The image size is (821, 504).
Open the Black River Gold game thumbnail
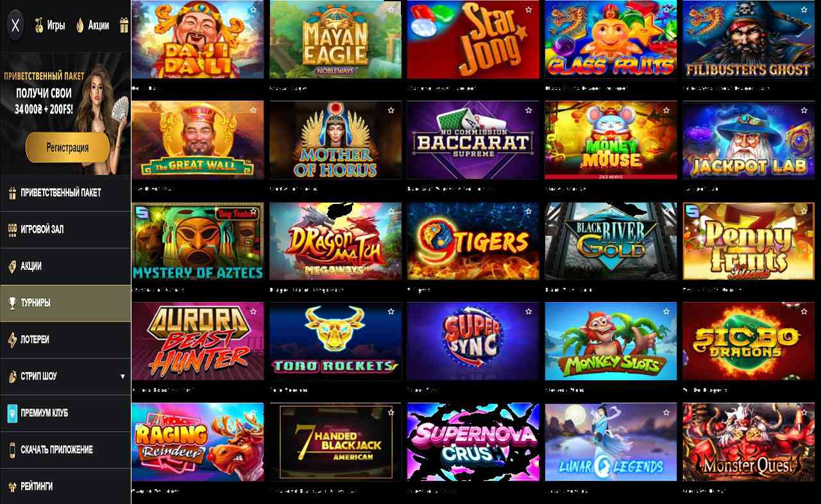tap(611, 242)
